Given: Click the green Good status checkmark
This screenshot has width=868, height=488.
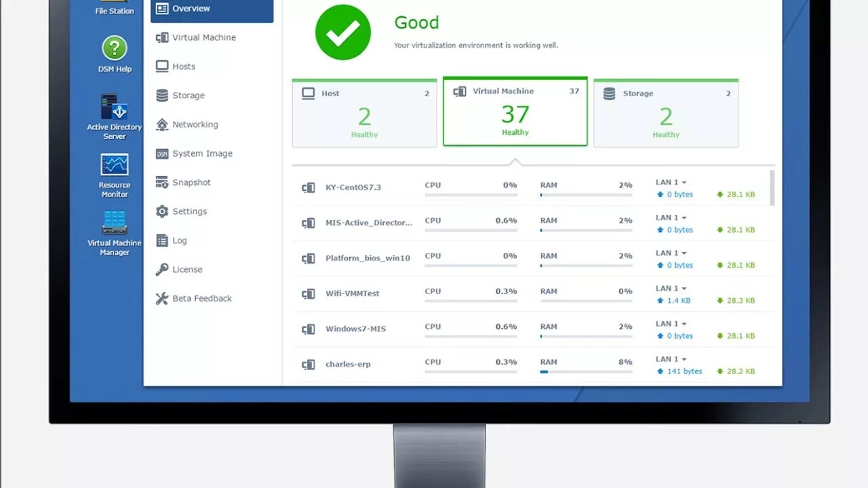Looking at the screenshot, I should 343,32.
